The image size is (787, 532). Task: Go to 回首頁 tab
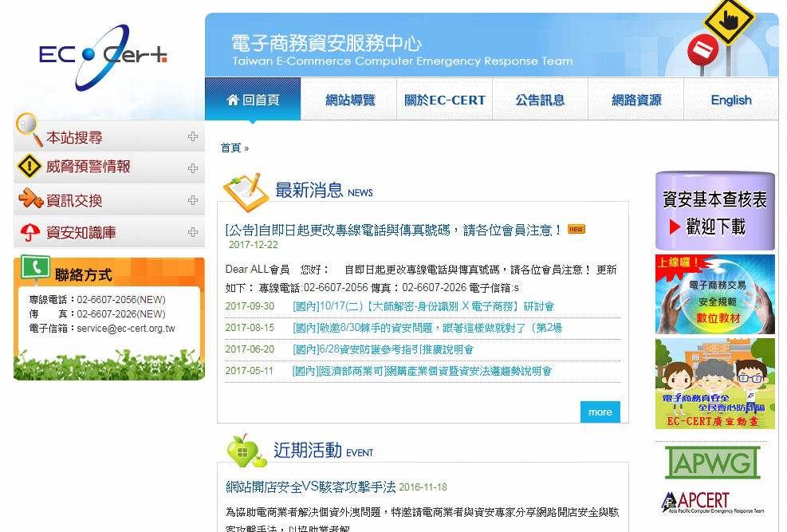(x=253, y=100)
